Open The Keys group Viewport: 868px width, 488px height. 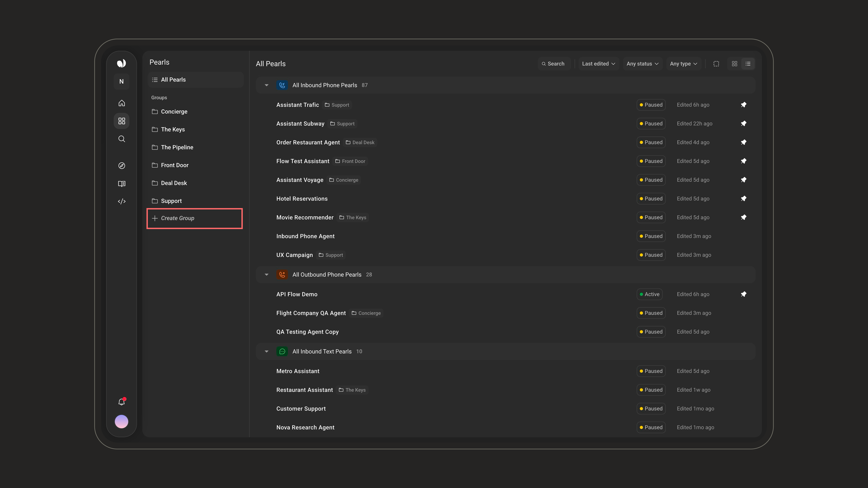(x=195, y=129)
